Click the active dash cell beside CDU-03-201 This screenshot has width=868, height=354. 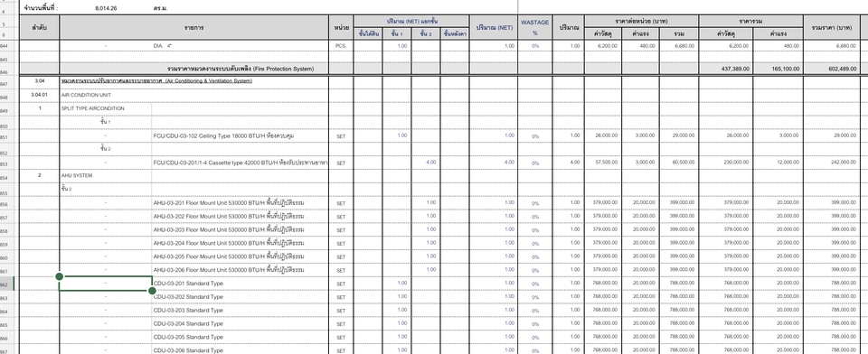point(105,284)
